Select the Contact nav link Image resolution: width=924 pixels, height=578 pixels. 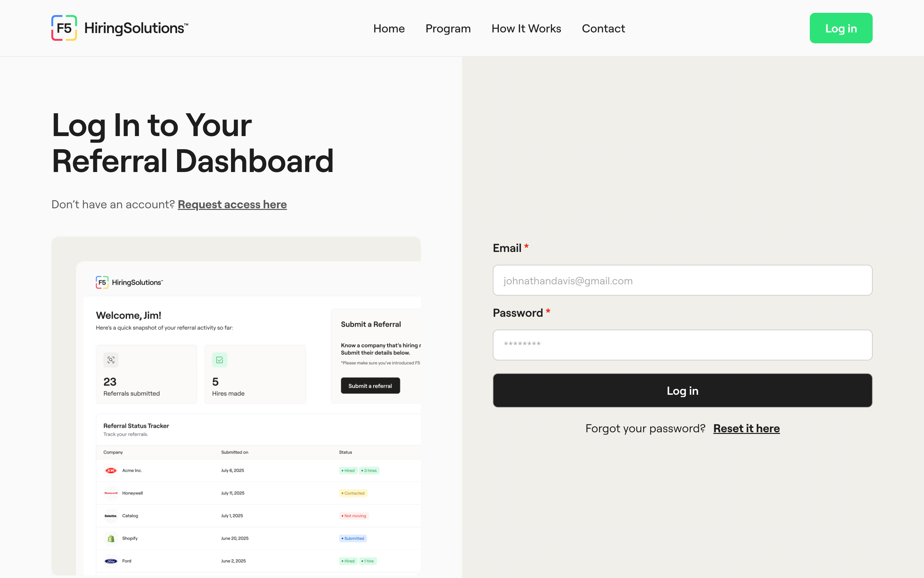603,28
